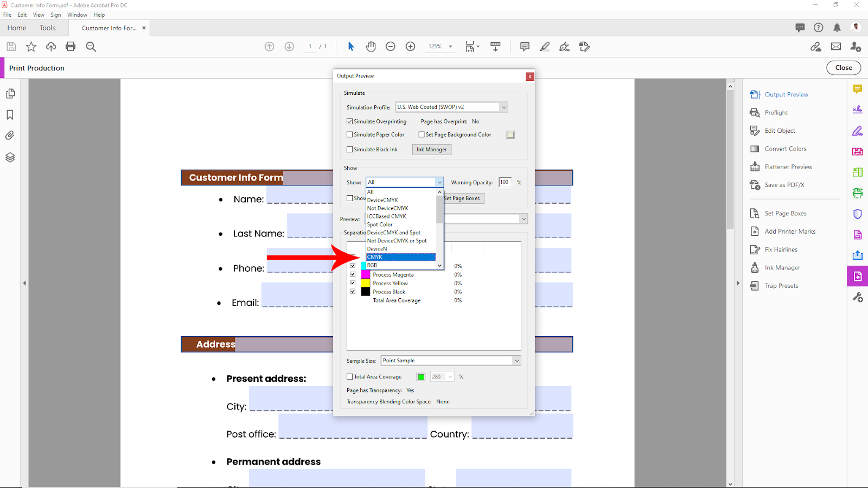Select DeviceCMYK in Show list

coord(401,200)
